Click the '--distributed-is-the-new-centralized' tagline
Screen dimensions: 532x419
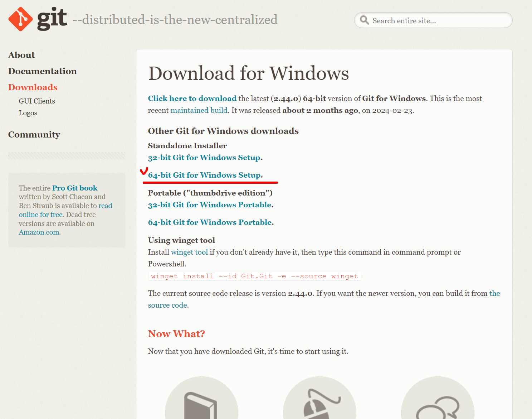click(x=175, y=20)
